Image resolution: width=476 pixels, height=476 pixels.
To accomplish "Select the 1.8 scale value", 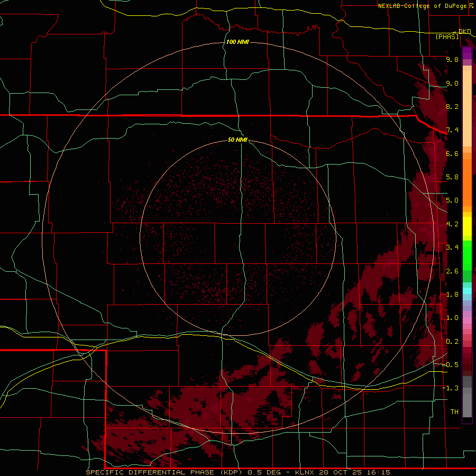I will (452, 295).
